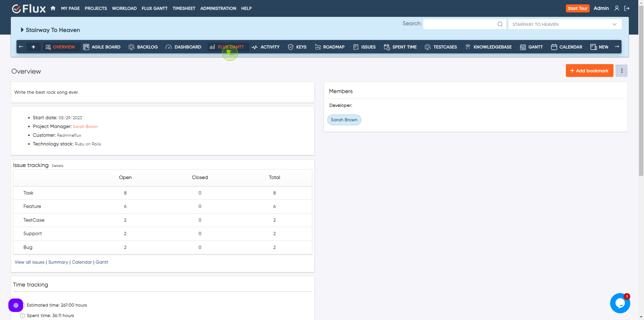
Task: Open the Activity tab
Action: point(266,47)
